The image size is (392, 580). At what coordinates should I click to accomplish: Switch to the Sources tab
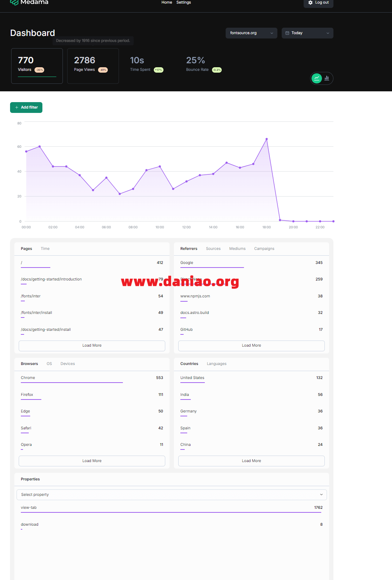[x=213, y=249]
